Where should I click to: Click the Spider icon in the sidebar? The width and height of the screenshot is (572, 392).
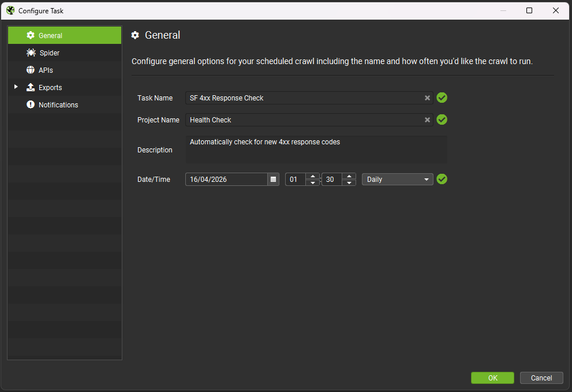(x=31, y=53)
